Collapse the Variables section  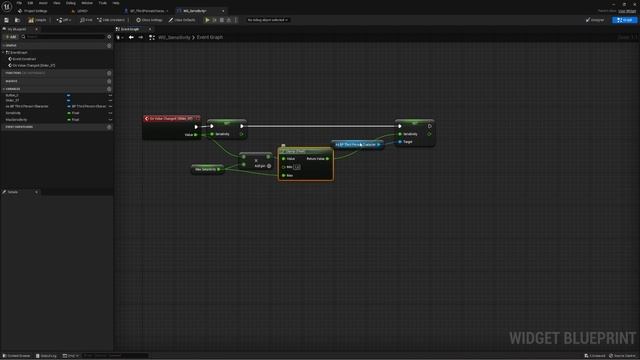tap(4, 89)
